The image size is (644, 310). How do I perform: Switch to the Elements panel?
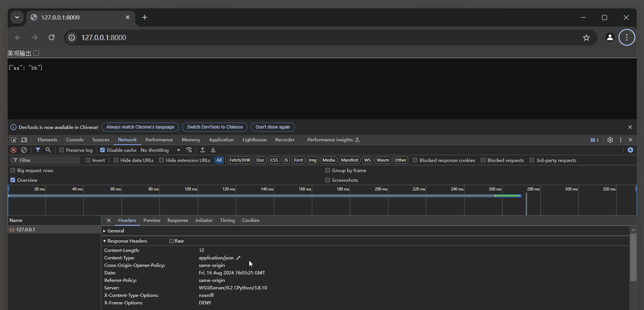(x=47, y=140)
